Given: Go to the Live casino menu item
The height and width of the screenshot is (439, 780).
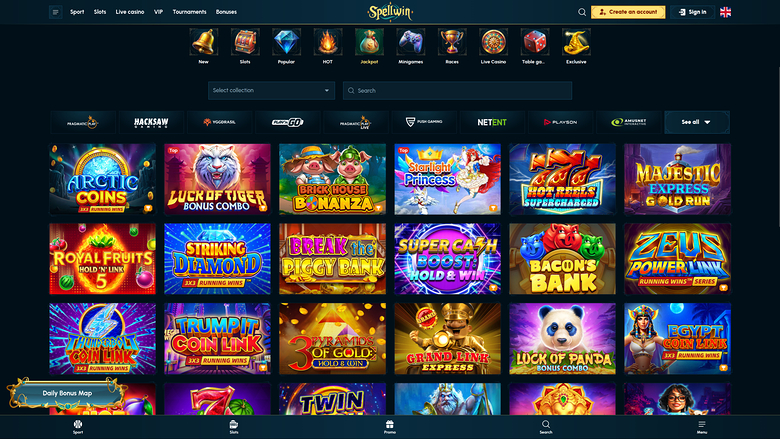Looking at the screenshot, I should 130,12.
